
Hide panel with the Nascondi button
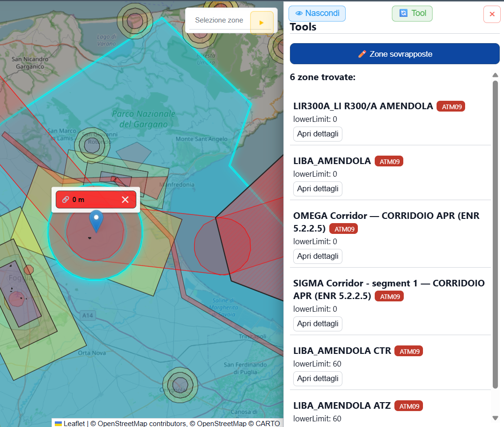[317, 14]
